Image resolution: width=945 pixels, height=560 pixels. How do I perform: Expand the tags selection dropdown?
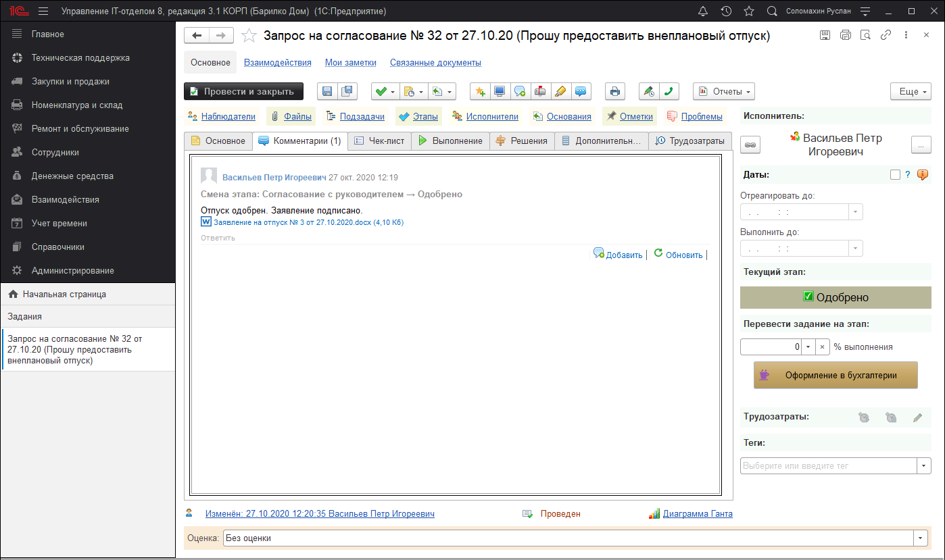click(923, 466)
